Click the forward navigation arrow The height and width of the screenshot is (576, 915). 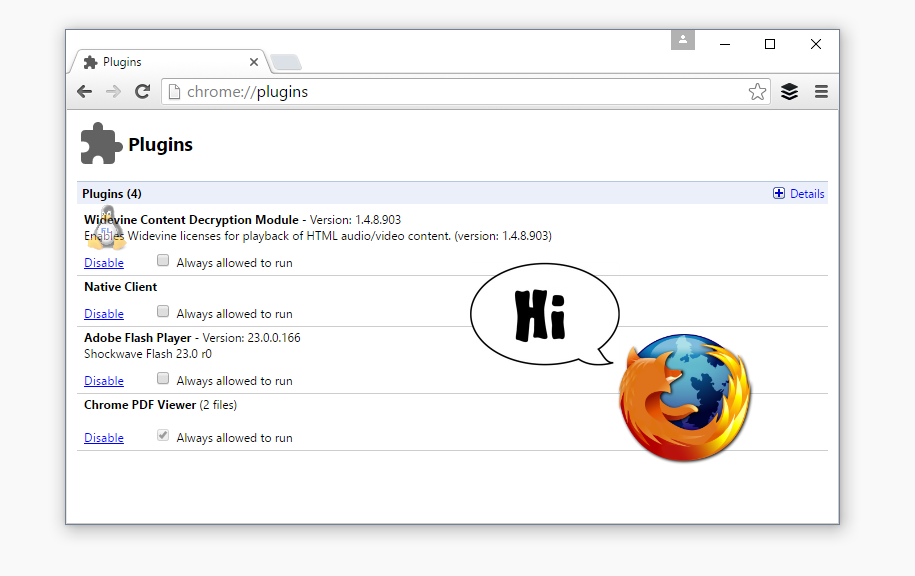click(113, 92)
